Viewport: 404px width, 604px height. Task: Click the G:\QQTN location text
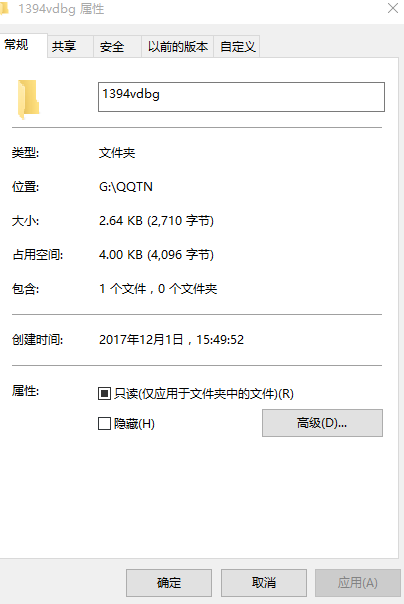[126, 187]
